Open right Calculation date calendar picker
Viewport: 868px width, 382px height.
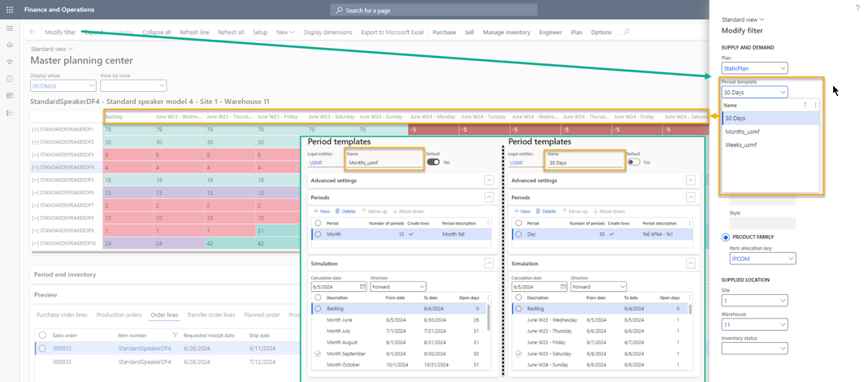[x=563, y=287]
